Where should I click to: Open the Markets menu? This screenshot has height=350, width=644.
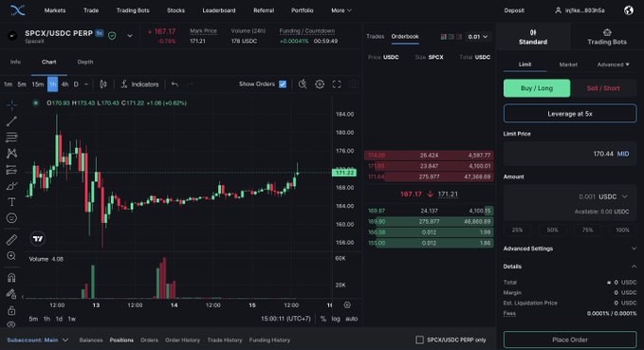tap(55, 10)
